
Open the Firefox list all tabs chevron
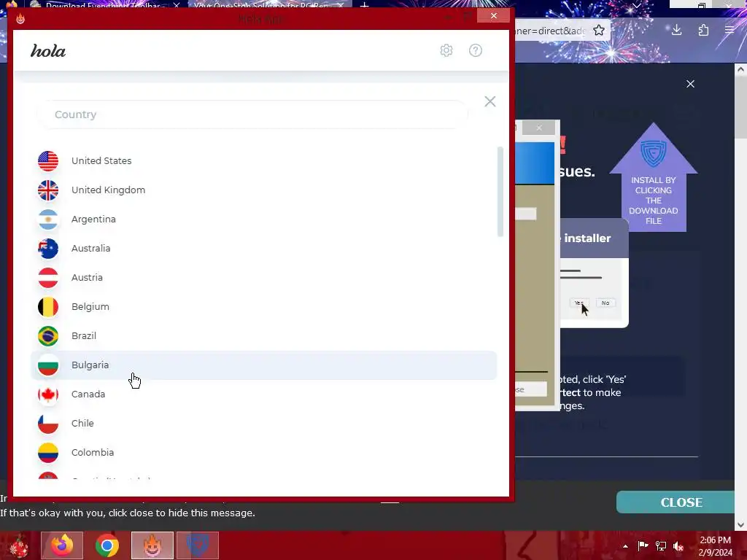point(636,6)
